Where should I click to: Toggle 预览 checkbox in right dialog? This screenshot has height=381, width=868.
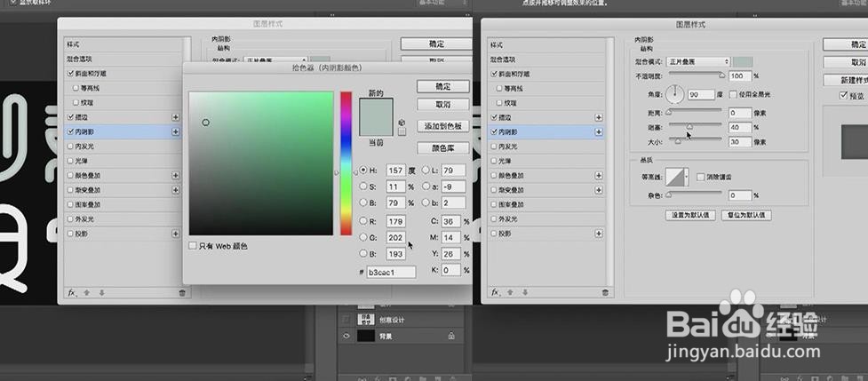click(844, 96)
